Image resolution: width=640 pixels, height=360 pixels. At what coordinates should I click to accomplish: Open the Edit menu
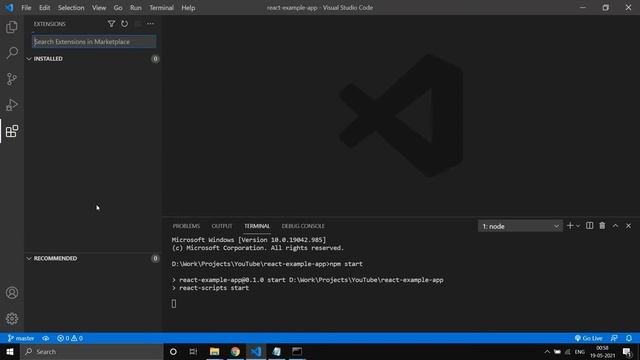[44, 8]
